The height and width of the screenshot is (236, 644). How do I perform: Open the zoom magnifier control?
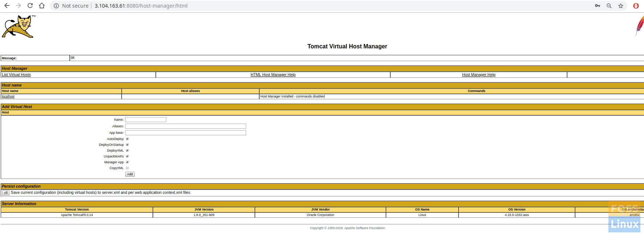tap(609, 6)
